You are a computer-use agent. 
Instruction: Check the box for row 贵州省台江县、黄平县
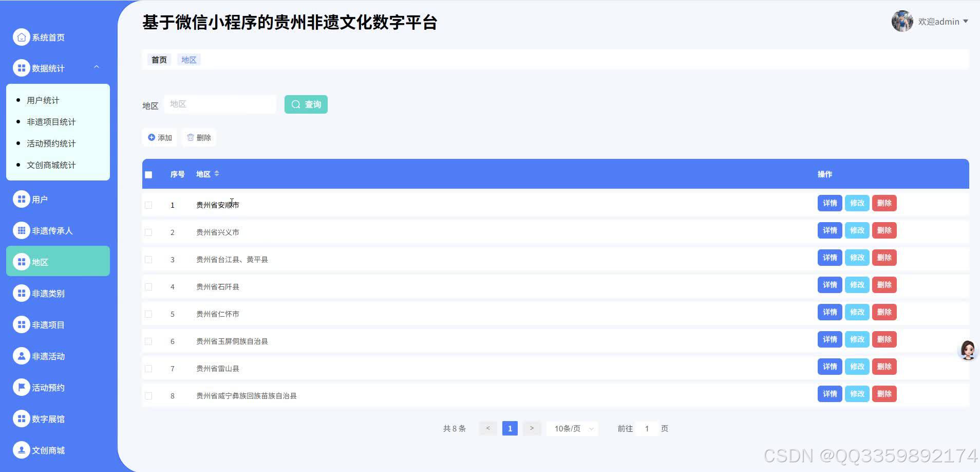[x=148, y=259]
